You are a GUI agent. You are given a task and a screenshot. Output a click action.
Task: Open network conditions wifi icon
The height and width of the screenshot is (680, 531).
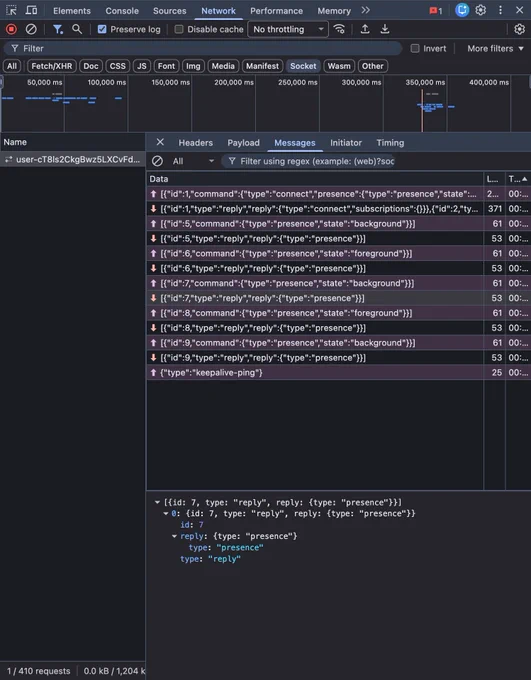click(x=339, y=29)
